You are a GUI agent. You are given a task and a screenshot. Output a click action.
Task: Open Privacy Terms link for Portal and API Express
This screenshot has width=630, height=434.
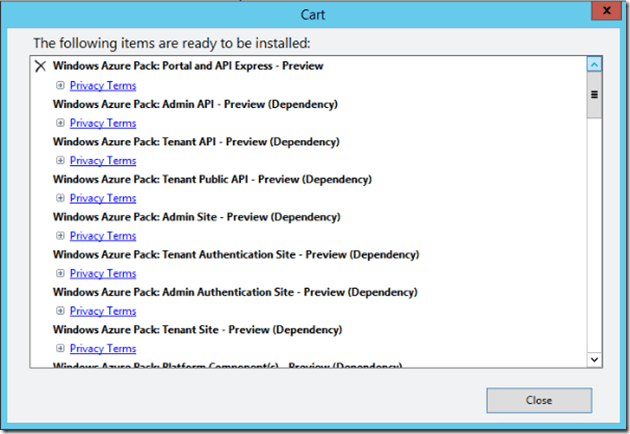pos(103,86)
